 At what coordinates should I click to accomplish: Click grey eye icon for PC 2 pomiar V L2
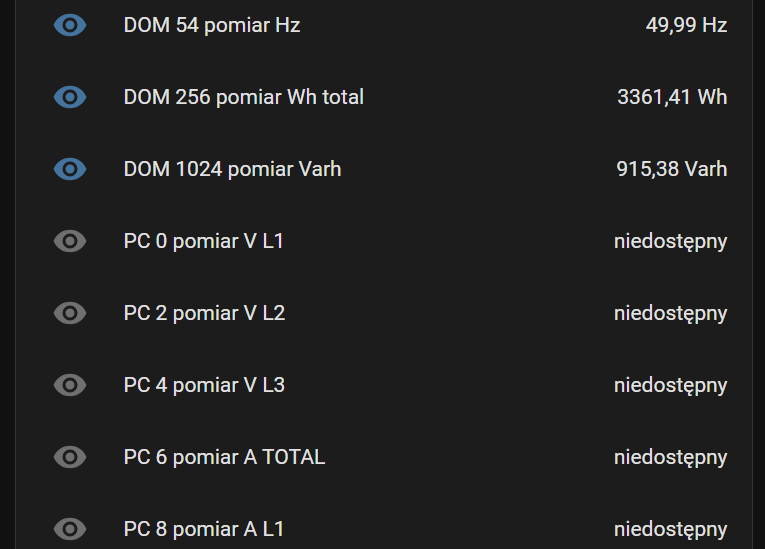(x=70, y=313)
